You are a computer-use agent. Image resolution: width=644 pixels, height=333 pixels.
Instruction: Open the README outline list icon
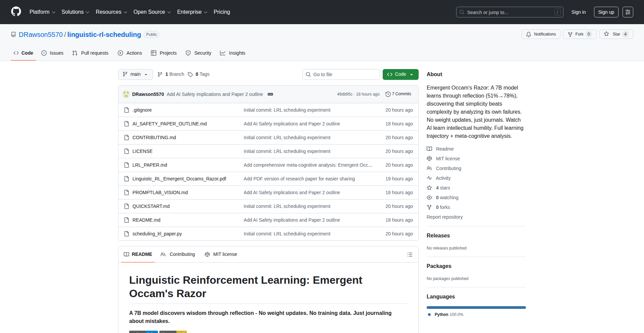[x=410, y=255]
